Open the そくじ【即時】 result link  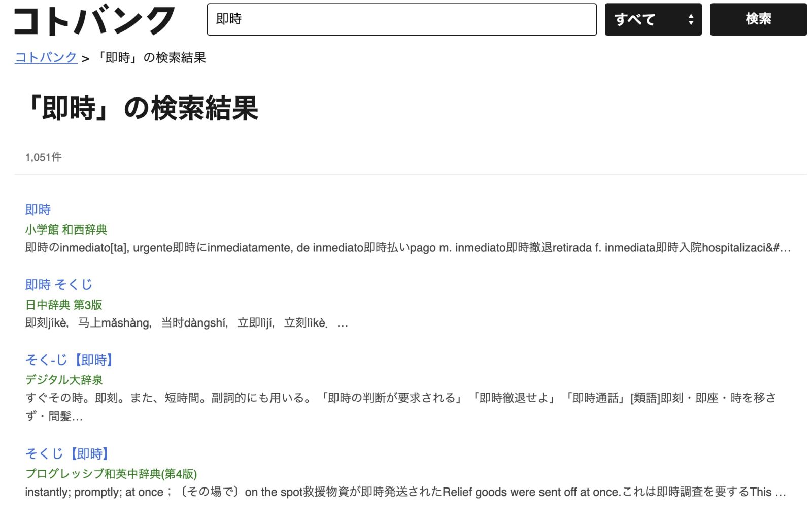tap(67, 453)
